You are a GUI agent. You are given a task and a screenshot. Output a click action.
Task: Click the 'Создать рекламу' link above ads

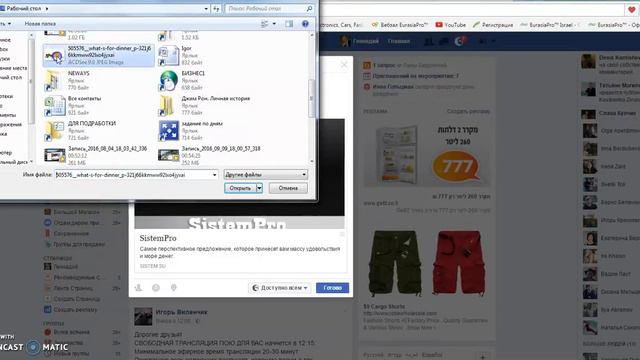pyautogui.click(x=468, y=111)
